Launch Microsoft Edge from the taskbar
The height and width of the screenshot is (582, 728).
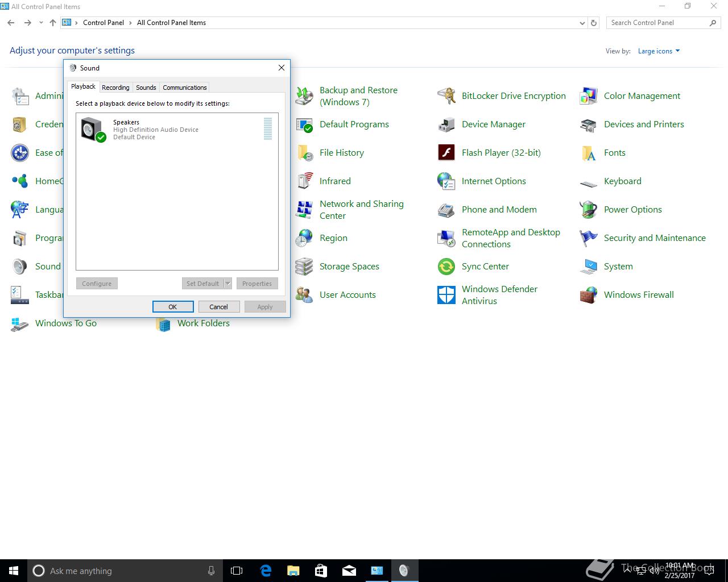266,571
